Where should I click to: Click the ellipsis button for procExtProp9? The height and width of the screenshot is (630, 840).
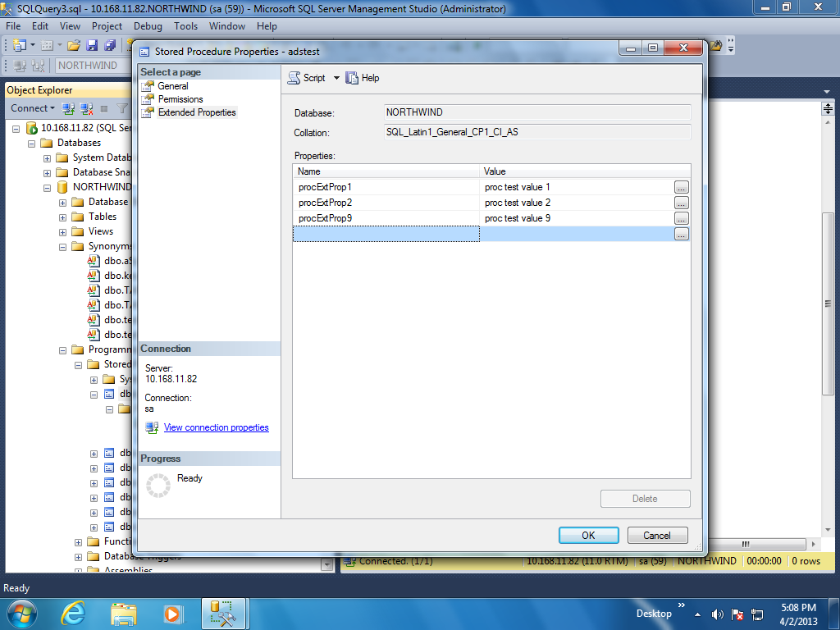coord(681,218)
